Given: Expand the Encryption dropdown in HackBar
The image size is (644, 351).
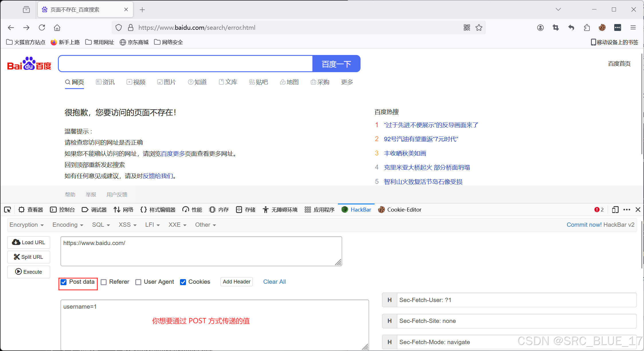Looking at the screenshot, I should [26, 225].
